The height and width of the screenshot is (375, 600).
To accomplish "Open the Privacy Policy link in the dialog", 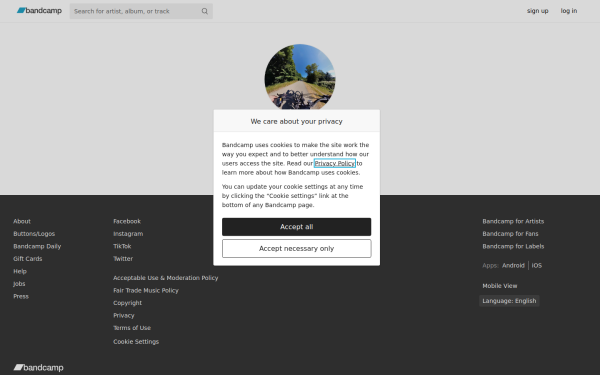I will point(335,163).
